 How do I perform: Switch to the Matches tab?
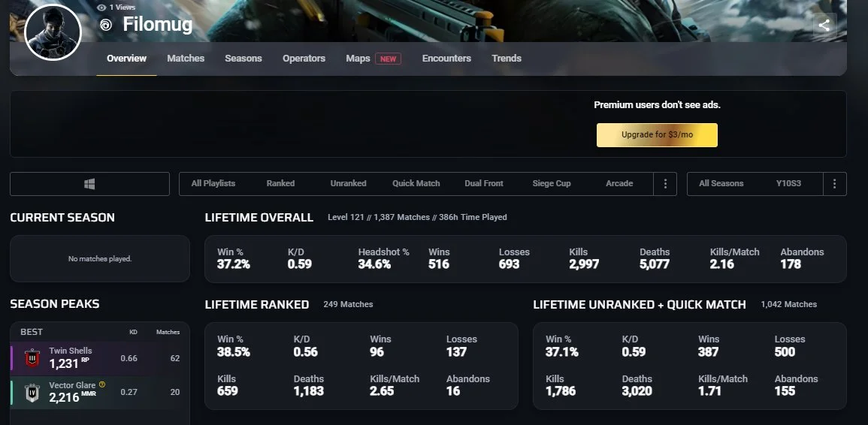coord(186,59)
